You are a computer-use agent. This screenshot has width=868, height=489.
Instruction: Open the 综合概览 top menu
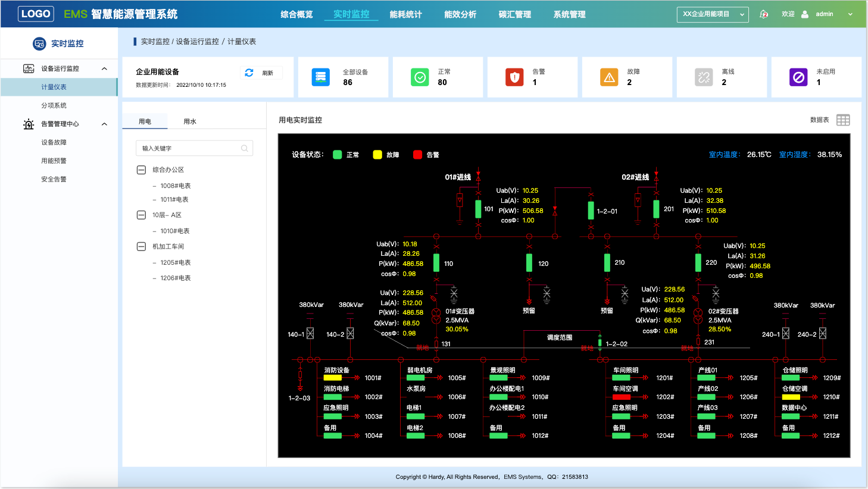[296, 14]
